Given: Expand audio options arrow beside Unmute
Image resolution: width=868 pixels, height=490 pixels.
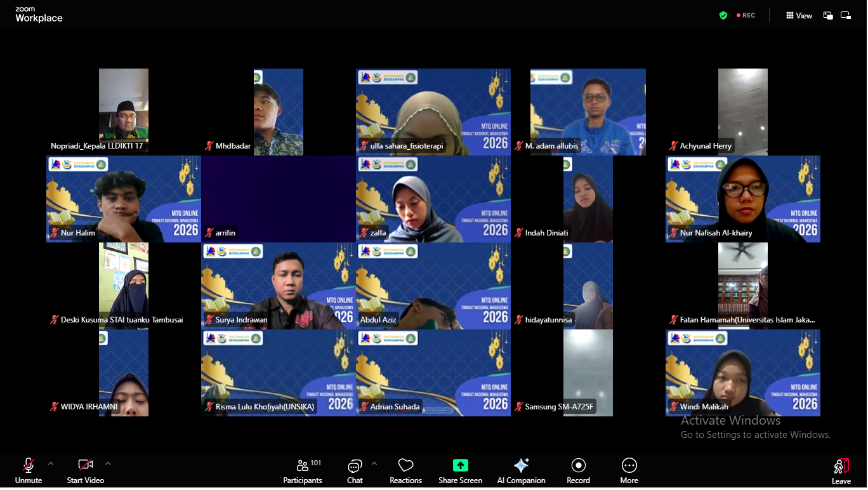Looking at the screenshot, I should tap(51, 463).
